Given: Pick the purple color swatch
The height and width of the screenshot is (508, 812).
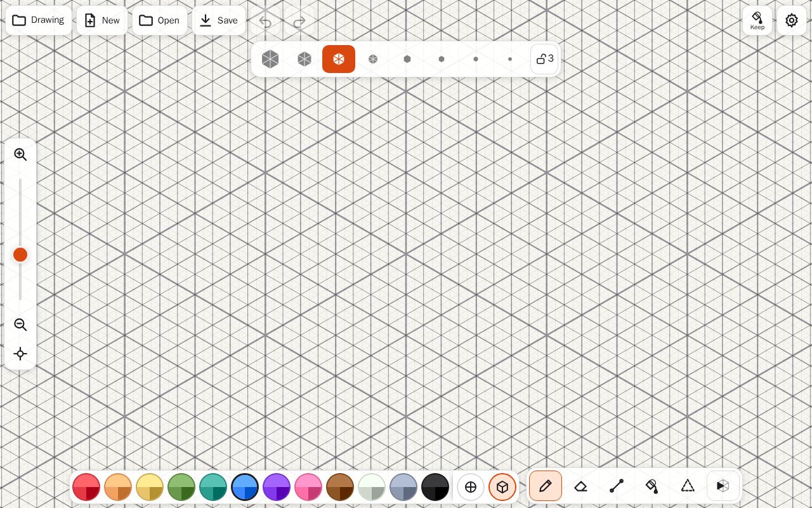Looking at the screenshot, I should (277, 487).
